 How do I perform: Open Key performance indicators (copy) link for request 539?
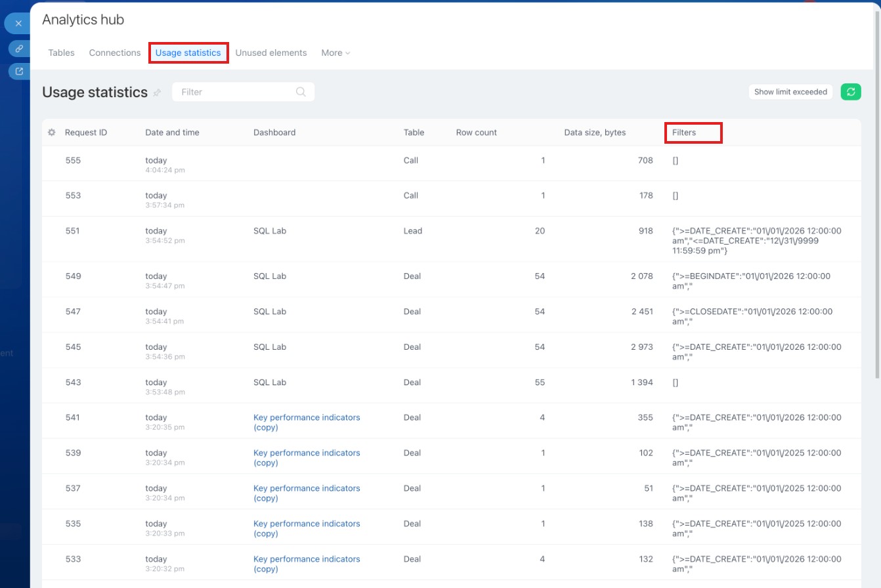(307, 457)
